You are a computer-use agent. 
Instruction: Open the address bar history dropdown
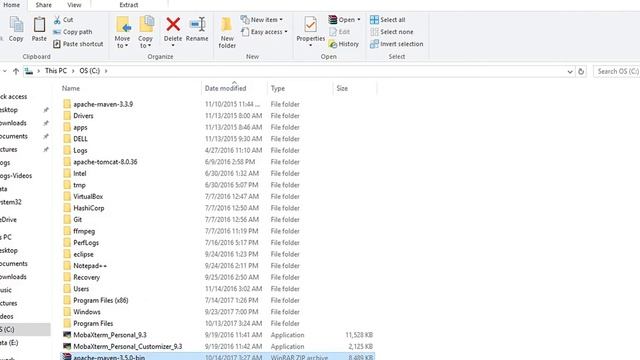(570, 71)
